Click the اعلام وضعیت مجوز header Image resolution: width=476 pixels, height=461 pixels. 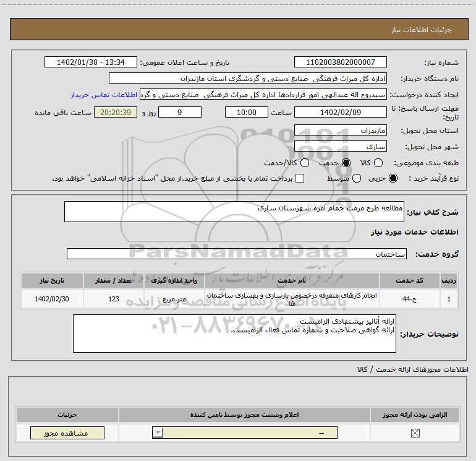244,415
